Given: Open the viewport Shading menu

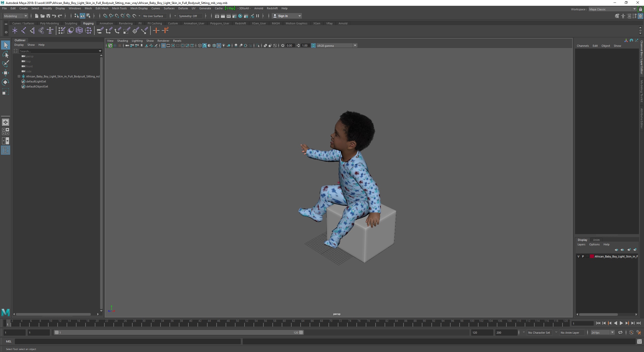Looking at the screenshot, I should tap(122, 41).
